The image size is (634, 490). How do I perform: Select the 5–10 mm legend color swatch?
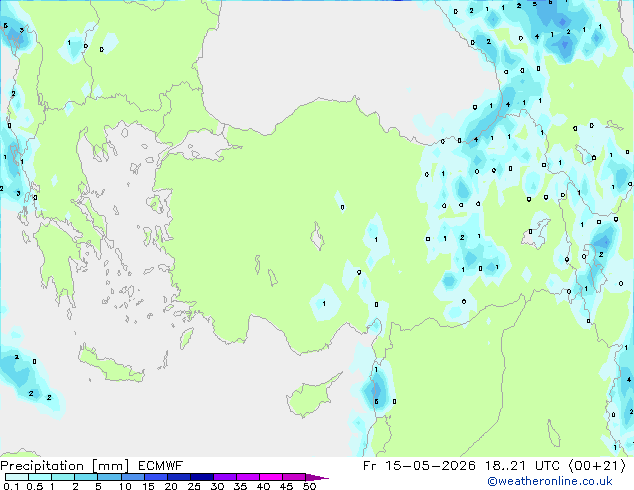[x=109, y=477]
